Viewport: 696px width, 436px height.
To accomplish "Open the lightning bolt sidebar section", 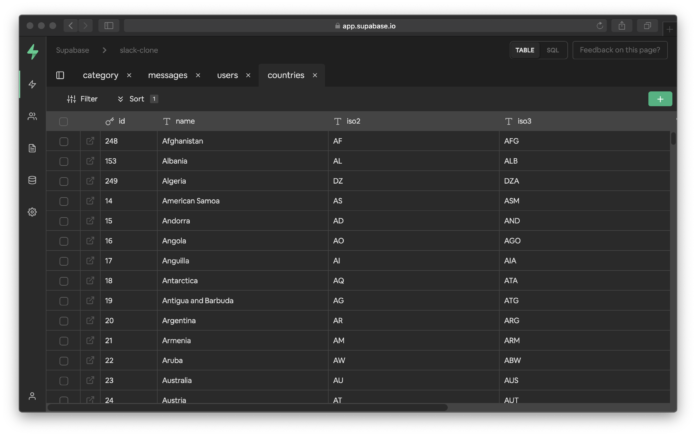I will 32,84.
